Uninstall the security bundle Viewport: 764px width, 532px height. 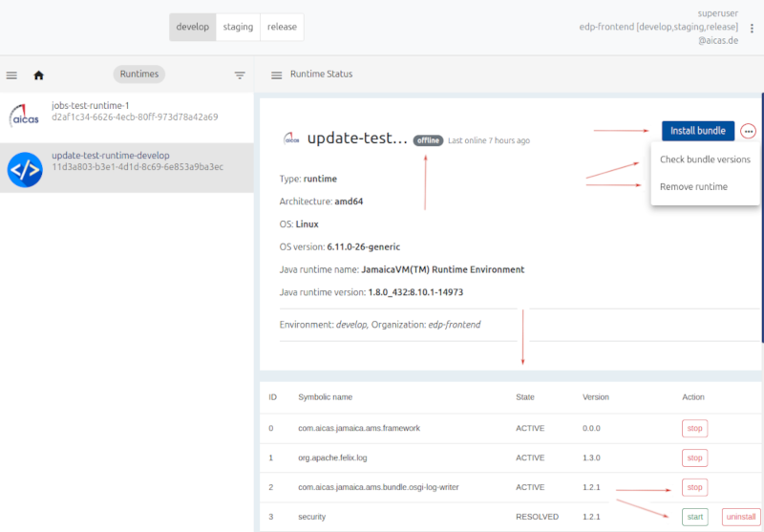(742, 517)
